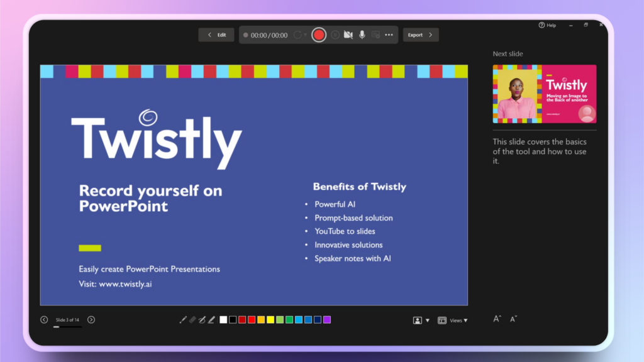Decrease the notes font size
The width and height of the screenshot is (644, 362).
513,319
